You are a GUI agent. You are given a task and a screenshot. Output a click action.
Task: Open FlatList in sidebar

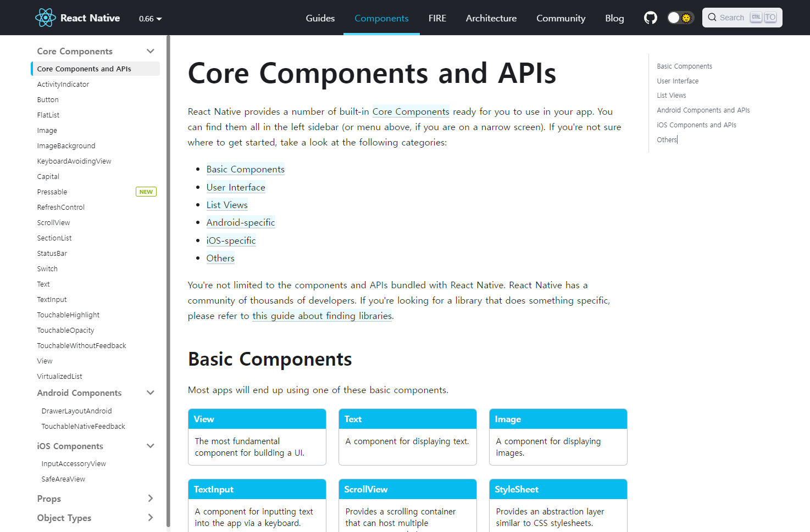[x=48, y=115]
